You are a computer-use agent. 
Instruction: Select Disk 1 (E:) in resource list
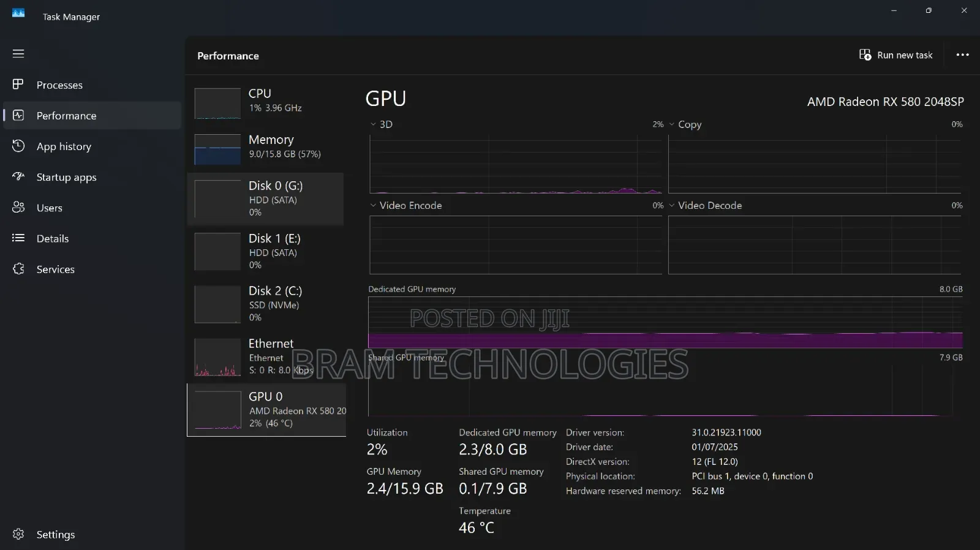(266, 251)
